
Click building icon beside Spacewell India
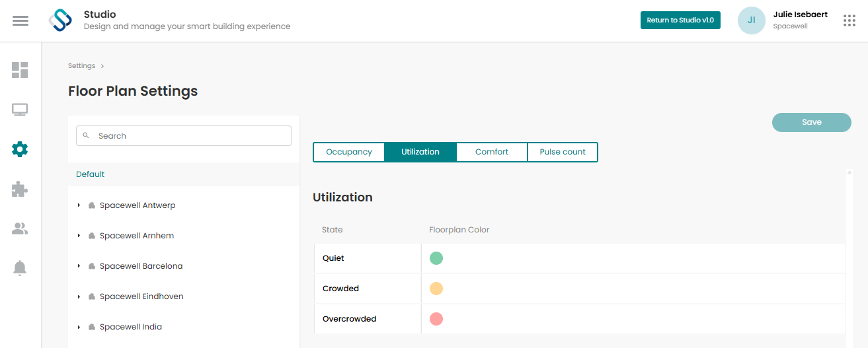coord(92,327)
